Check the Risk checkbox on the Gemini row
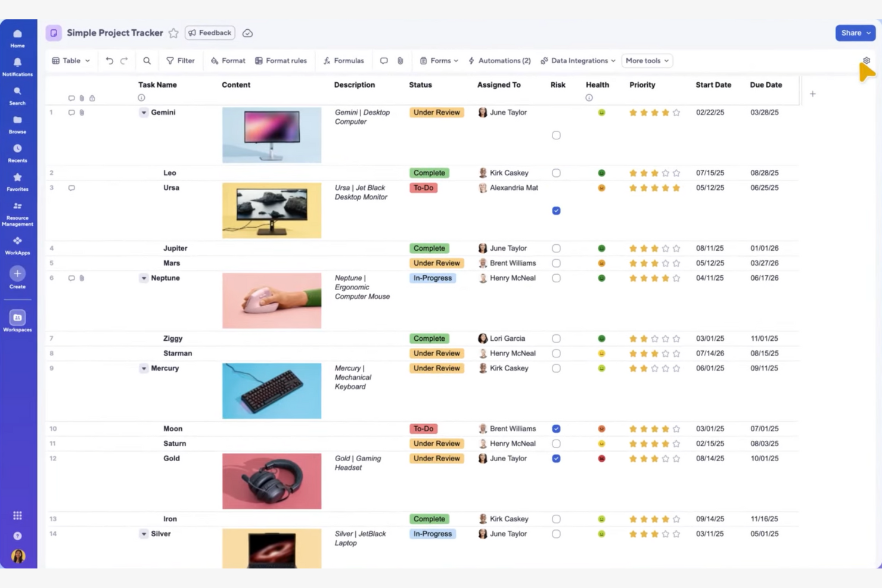 click(556, 135)
